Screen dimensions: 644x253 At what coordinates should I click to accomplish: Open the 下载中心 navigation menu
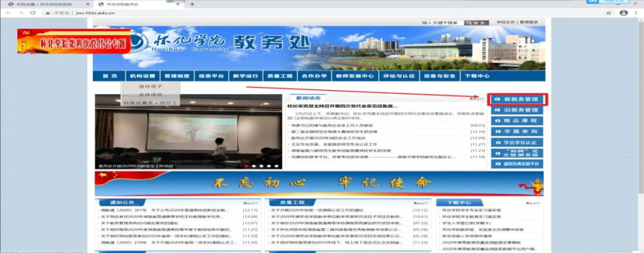(x=477, y=76)
